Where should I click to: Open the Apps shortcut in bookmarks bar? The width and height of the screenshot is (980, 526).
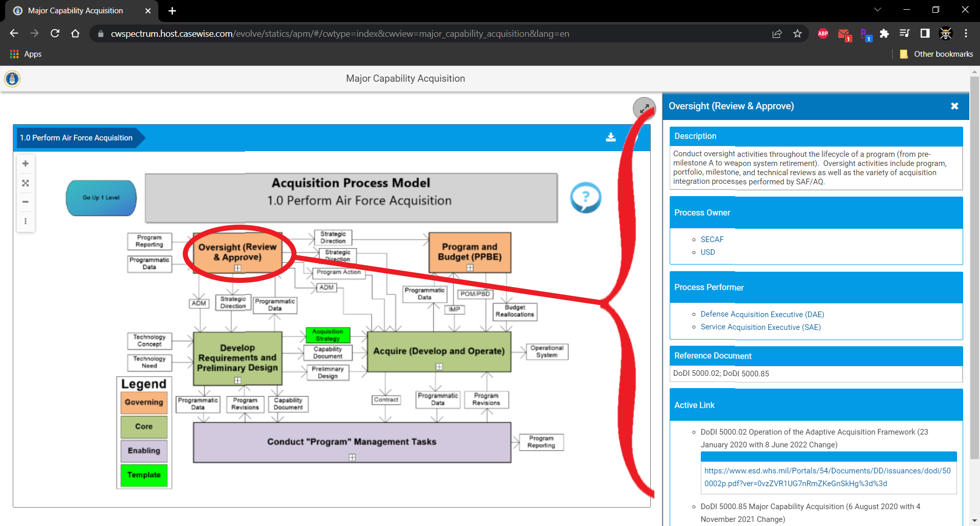click(24, 54)
